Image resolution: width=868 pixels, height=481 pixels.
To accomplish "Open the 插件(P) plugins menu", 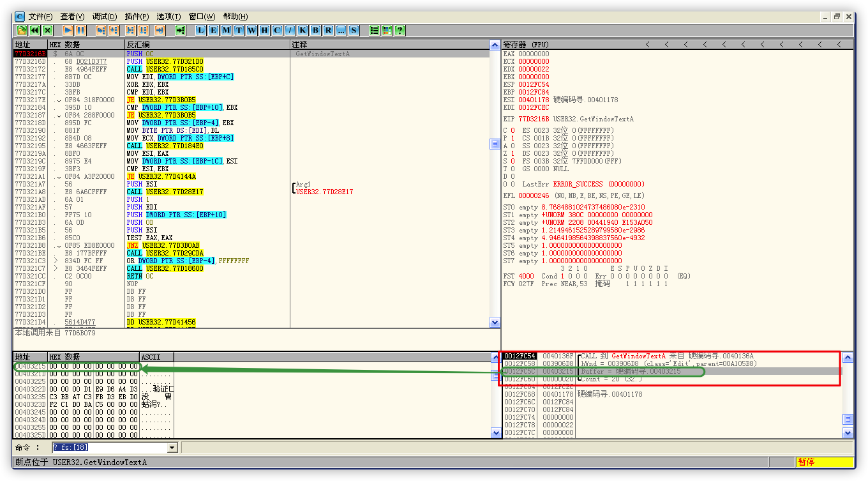I will [x=137, y=17].
